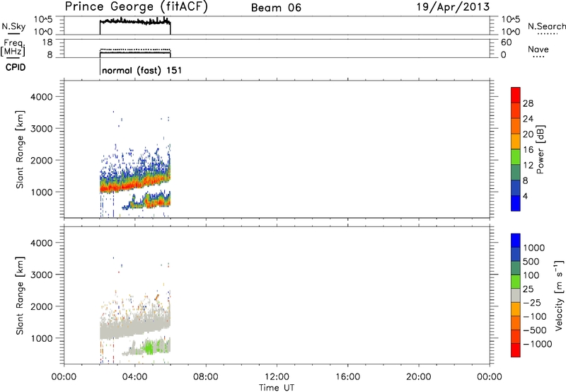Click the blue 1000 swatch on Velocity colorbar

point(516,241)
